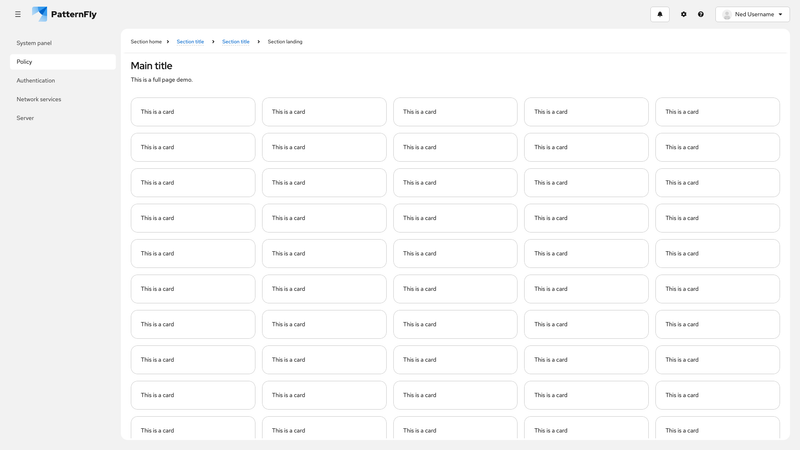Click Section landing breadcrumb text
This screenshot has height=450, width=800.
click(x=285, y=42)
